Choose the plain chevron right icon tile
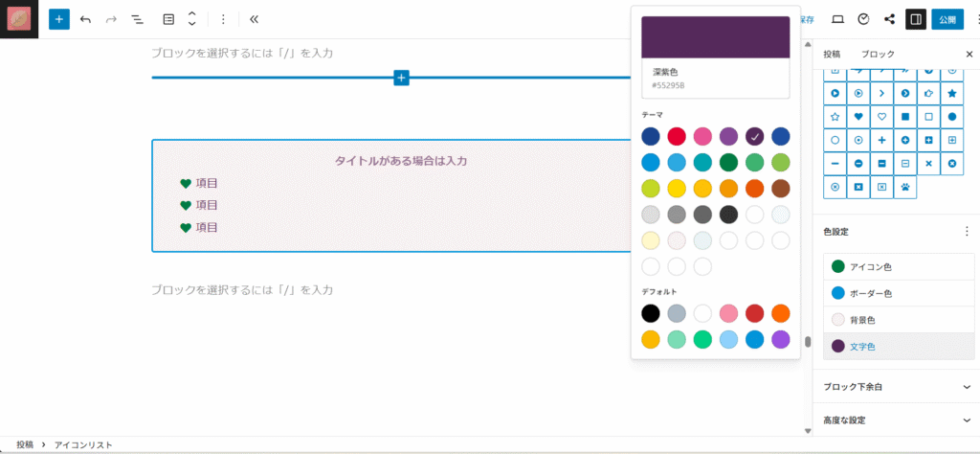The image size is (980, 454). (881, 93)
